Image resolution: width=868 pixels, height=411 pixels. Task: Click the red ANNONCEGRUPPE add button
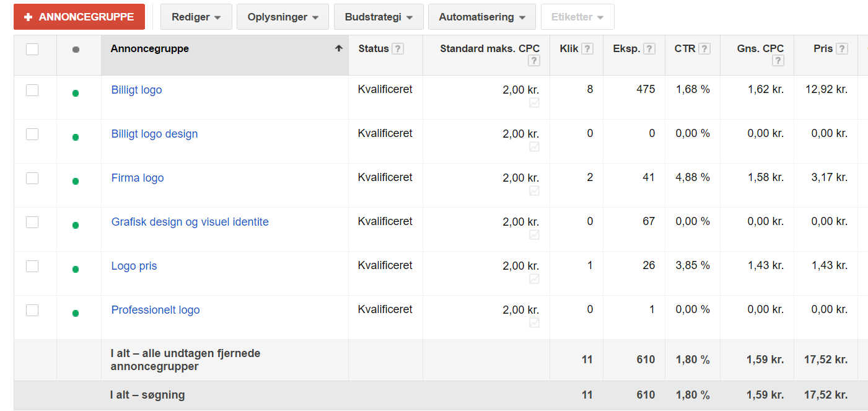(x=79, y=17)
